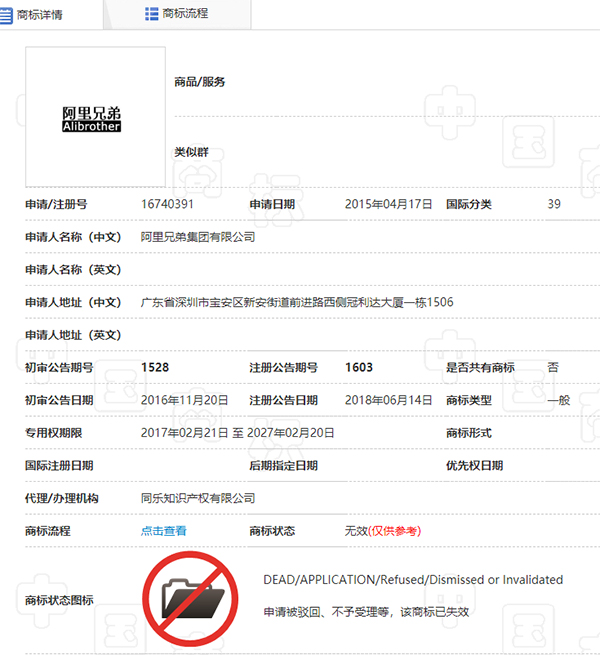Select registration announcement date 2018年06月14日
This screenshot has height=655, width=600.
pyautogui.click(x=388, y=400)
